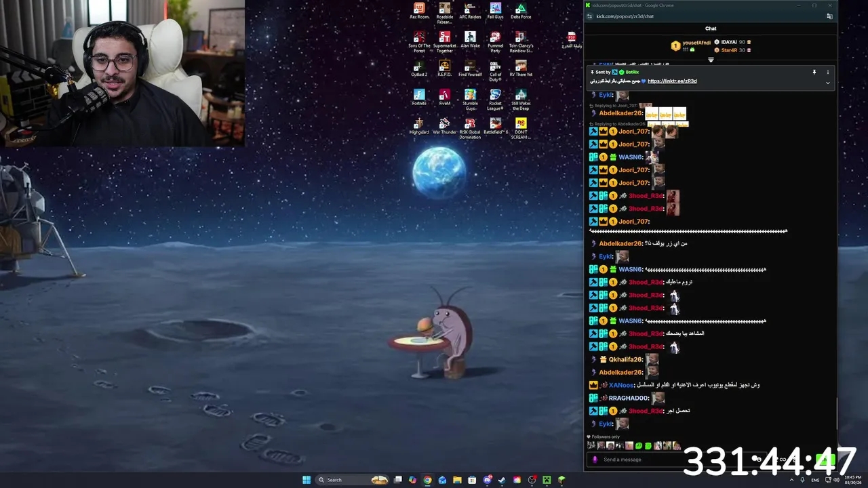The height and width of the screenshot is (488, 868).
Task: Click IDAYAi in the leaderboard
Action: point(729,42)
